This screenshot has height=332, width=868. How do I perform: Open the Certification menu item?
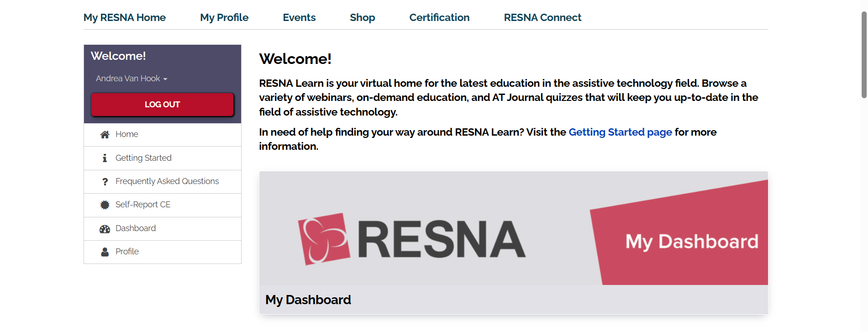(x=439, y=17)
